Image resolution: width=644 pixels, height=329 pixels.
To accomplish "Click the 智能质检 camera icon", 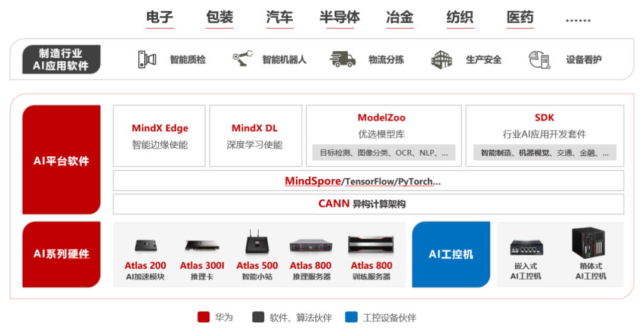I will tap(147, 60).
